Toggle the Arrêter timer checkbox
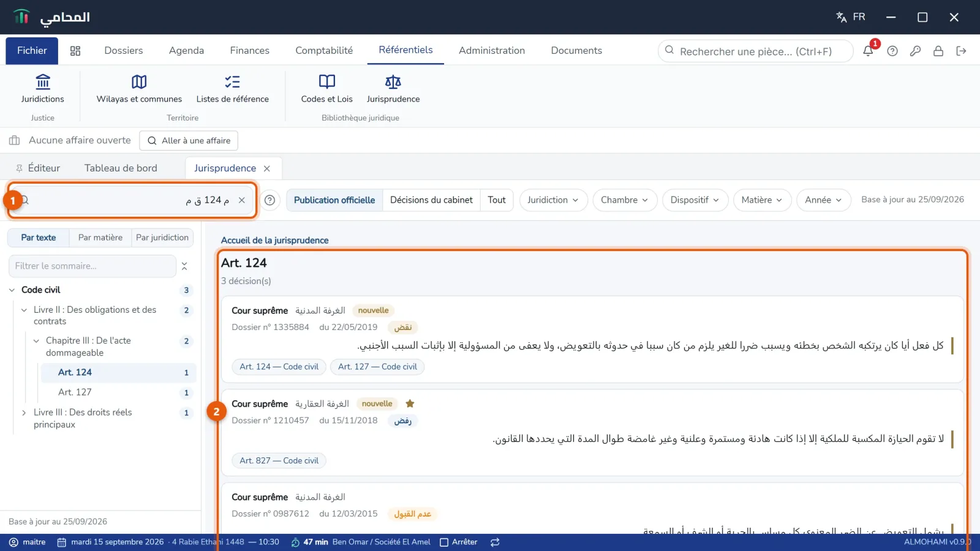 pos(444,542)
